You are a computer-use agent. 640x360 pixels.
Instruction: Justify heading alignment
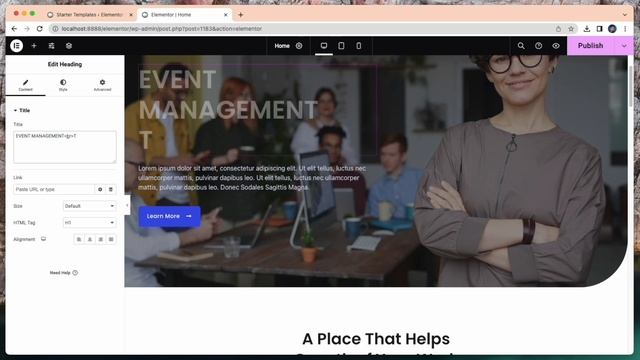(x=111, y=239)
